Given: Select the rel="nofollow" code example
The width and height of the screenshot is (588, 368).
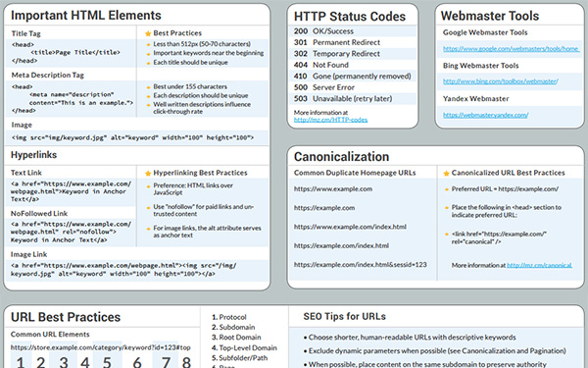Looking at the screenshot, I should 71,232.
